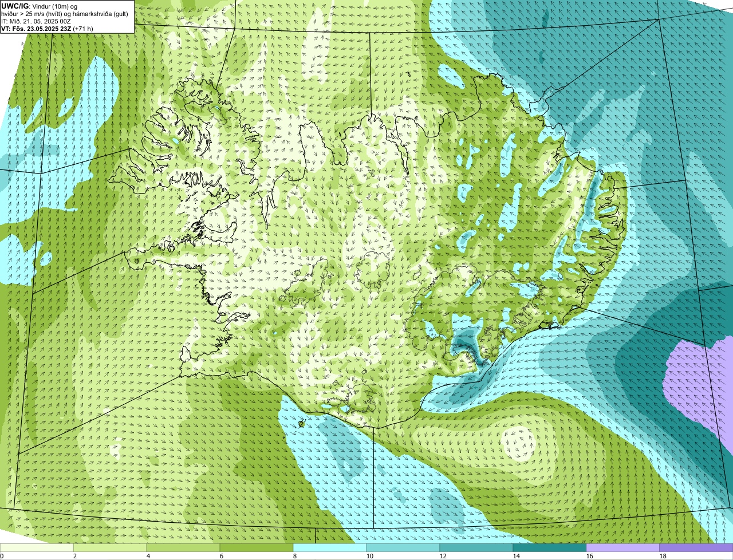Click the legend scale label '16'
The width and height of the screenshot is (733, 560).
590,556
